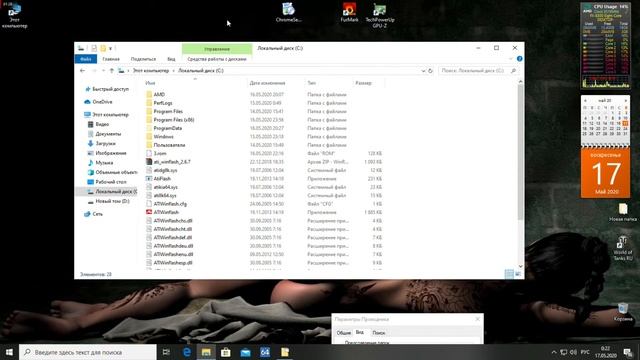The width and height of the screenshot is (640, 360).
Task: Open Quick Access (Быстрый доступ) in sidebar
Action: click(x=110, y=89)
